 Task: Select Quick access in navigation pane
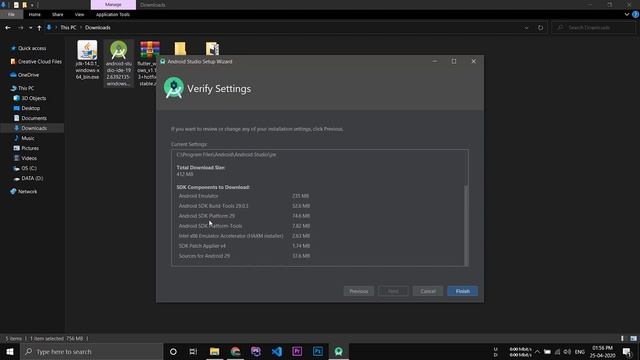click(32, 48)
